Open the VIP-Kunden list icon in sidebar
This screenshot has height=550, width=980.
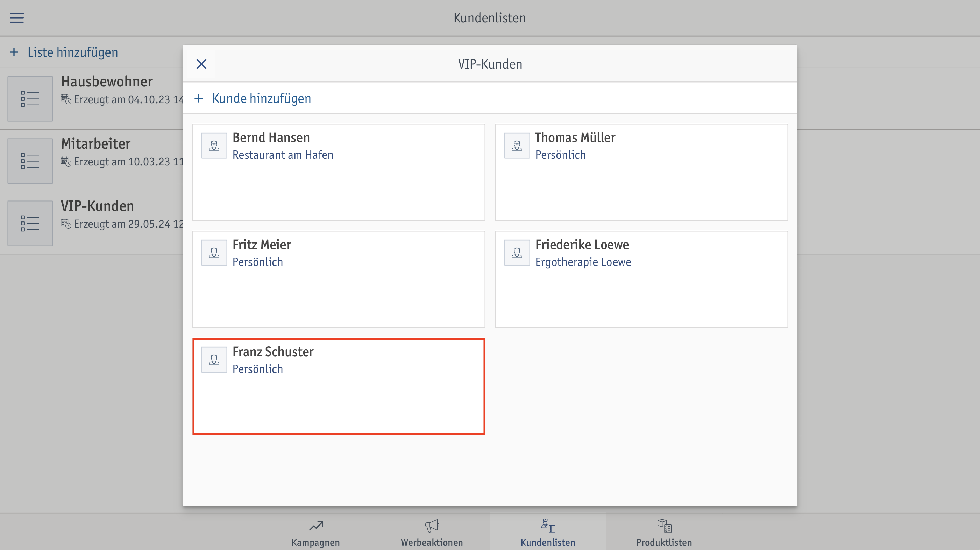[x=30, y=224]
